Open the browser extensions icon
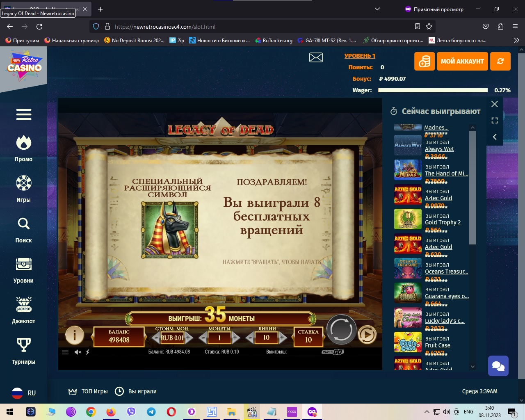 click(500, 27)
